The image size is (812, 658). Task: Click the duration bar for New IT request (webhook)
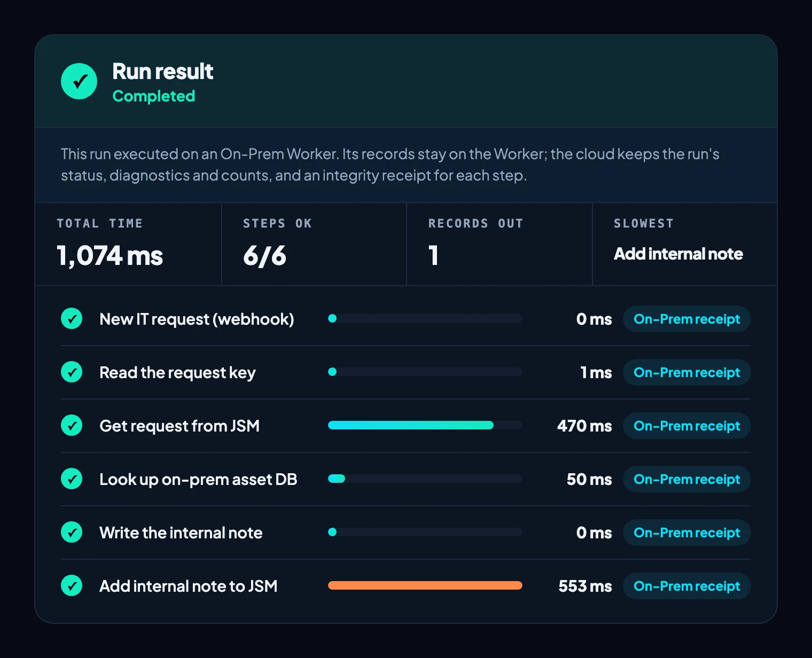pyautogui.click(x=425, y=318)
